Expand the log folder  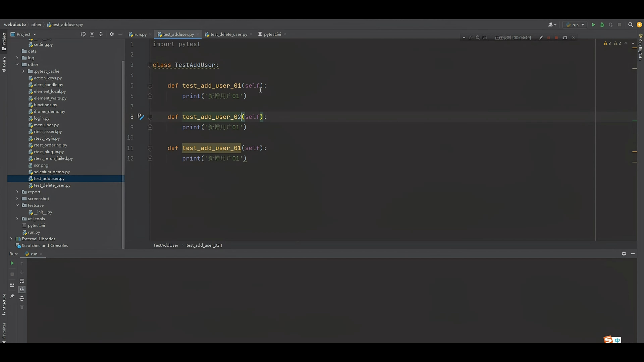pyautogui.click(x=17, y=58)
